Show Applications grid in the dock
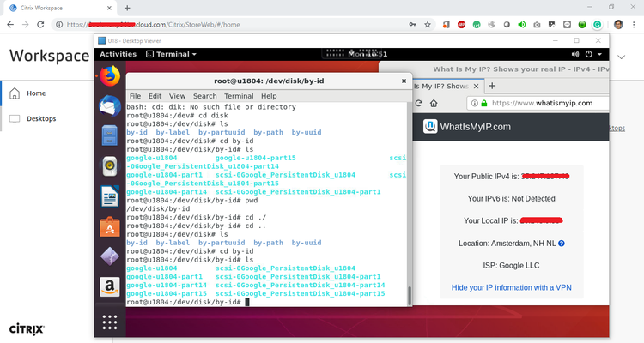644x343 pixels. pos(110,322)
